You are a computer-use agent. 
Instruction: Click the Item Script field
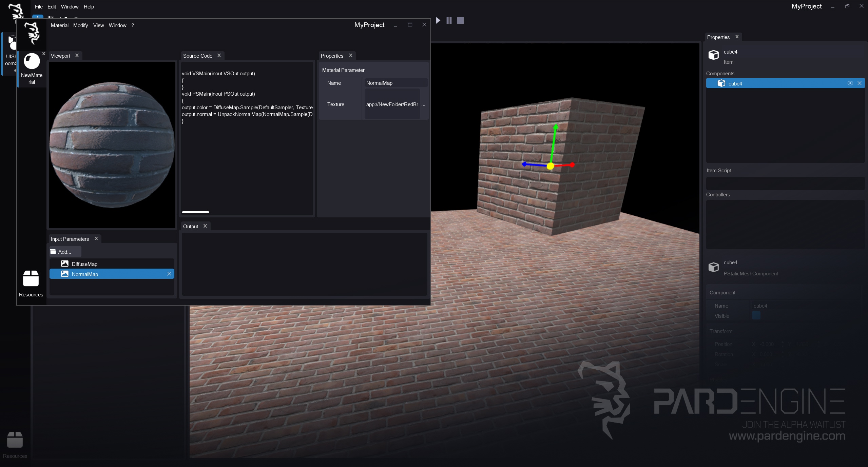tap(785, 183)
